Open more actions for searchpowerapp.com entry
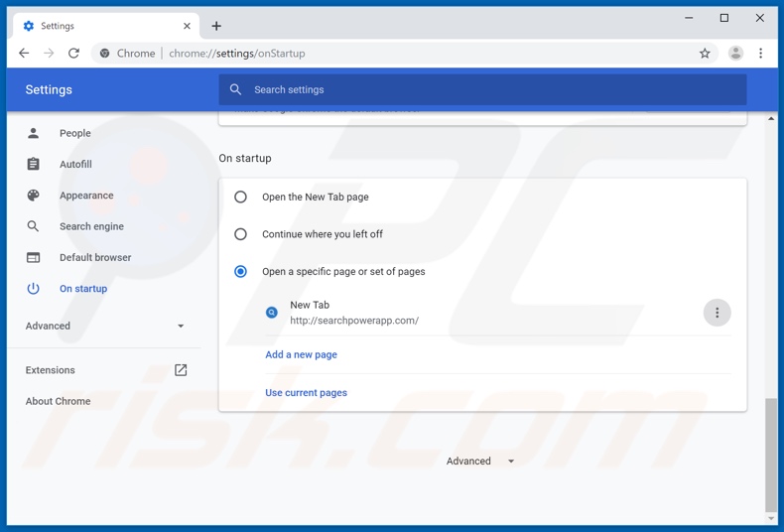 (717, 313)
